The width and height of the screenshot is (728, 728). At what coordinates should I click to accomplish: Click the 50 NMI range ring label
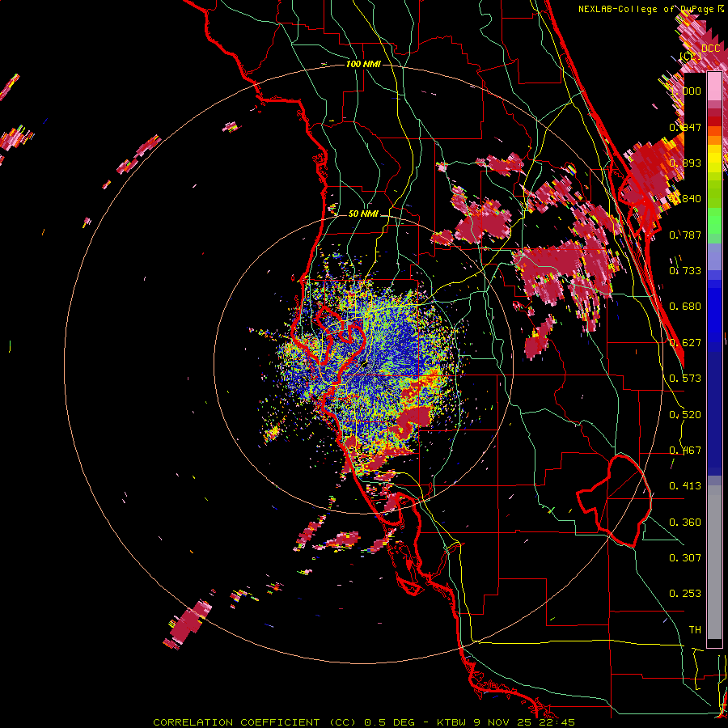coord(363,214)
